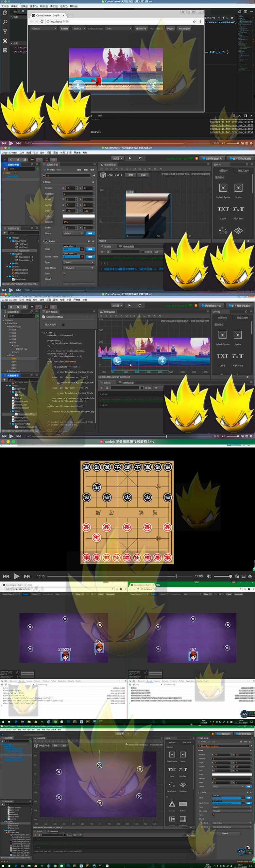Screen dimensions: 255x868
Task: Toggle the Sprite component checkbox in Floor inspector
Action: point(46,241)
